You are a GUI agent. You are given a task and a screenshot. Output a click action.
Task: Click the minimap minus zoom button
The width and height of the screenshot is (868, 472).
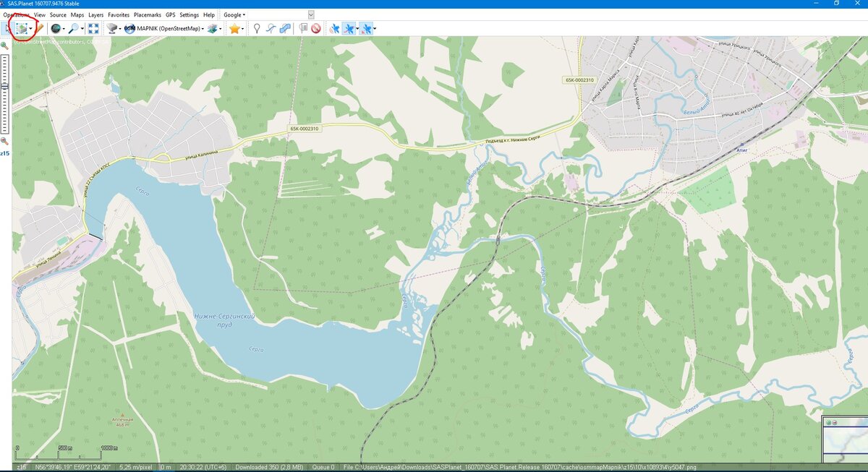[834, 421]
